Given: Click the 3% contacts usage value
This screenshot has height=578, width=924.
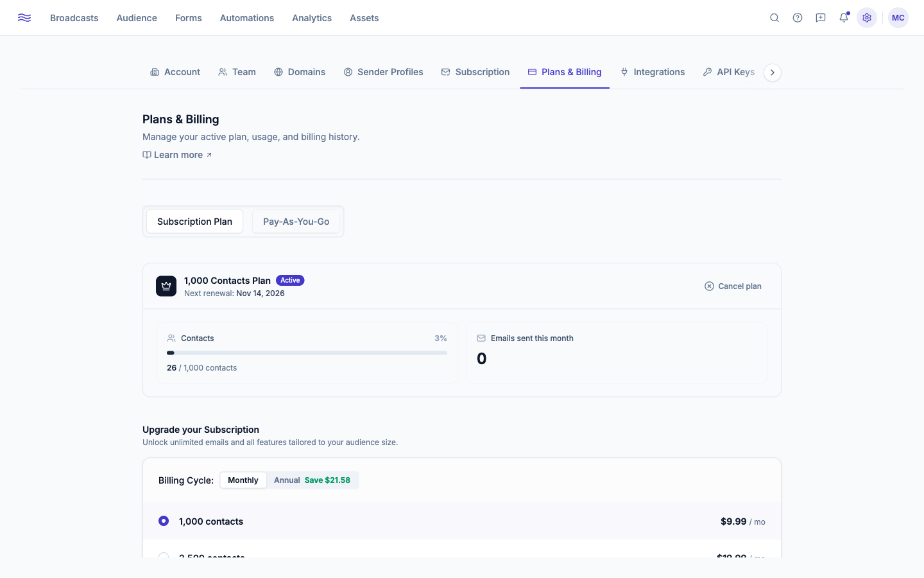Looking at the screenshot, I should tap(441, 338).
